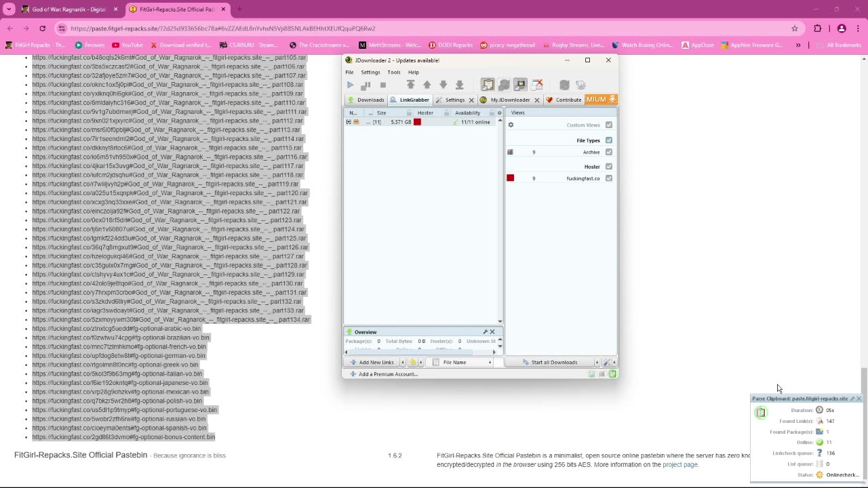Toggle the File Types checkbox
868x488 pixels.
tap(609, 140)
